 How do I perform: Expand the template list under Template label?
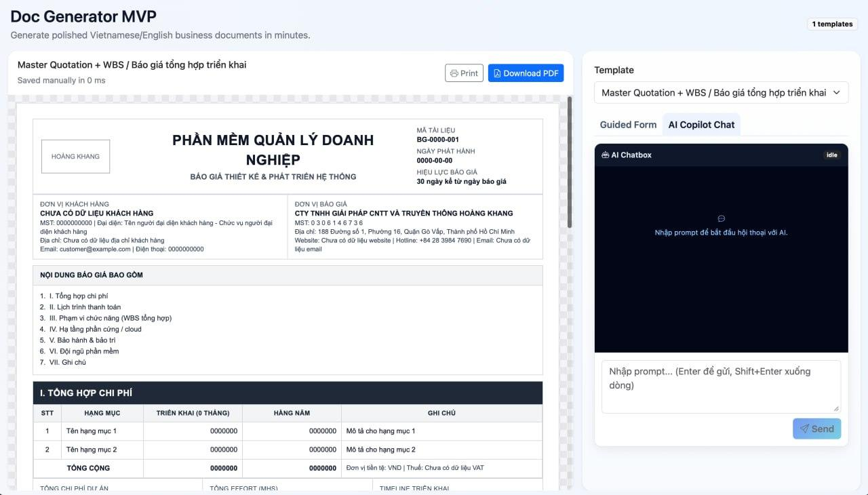coord(721,92)
